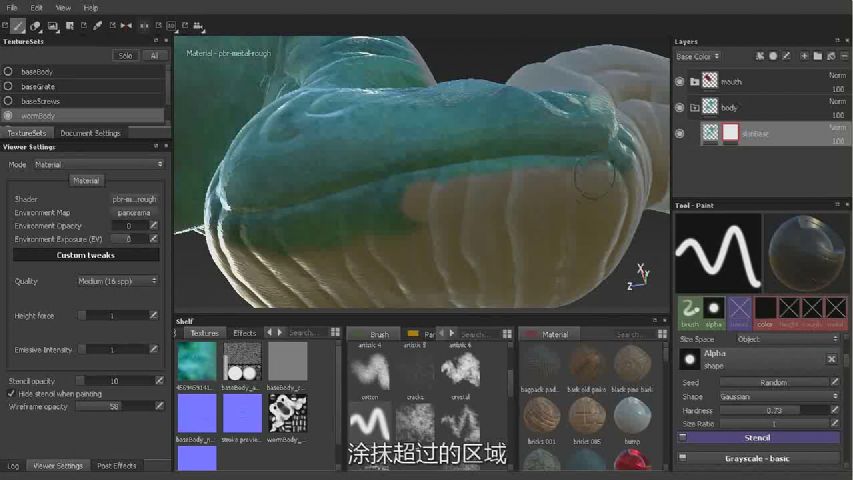The image size is (853, 480).
Task: Open the Help menu
Action: [x=91, y=8]
